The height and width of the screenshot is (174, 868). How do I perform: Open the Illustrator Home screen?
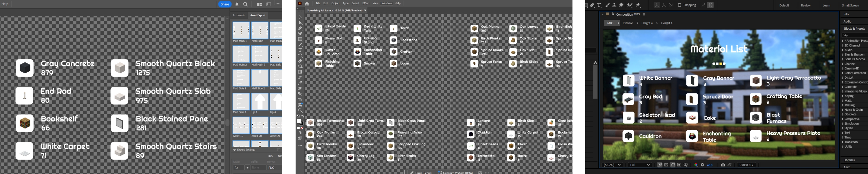coord(307,3)
